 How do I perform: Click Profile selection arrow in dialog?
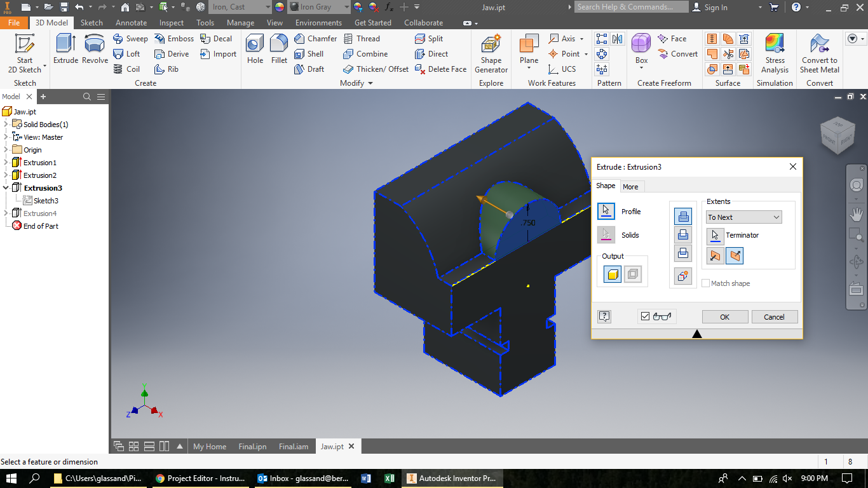tap(606, 212)
